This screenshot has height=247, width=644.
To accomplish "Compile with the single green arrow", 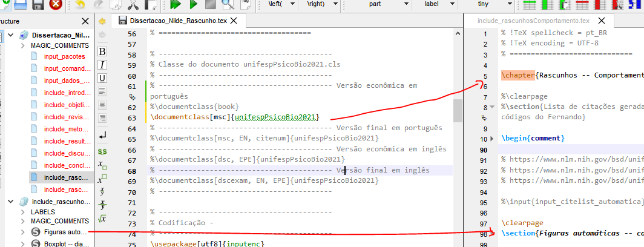I will [194, 4].
